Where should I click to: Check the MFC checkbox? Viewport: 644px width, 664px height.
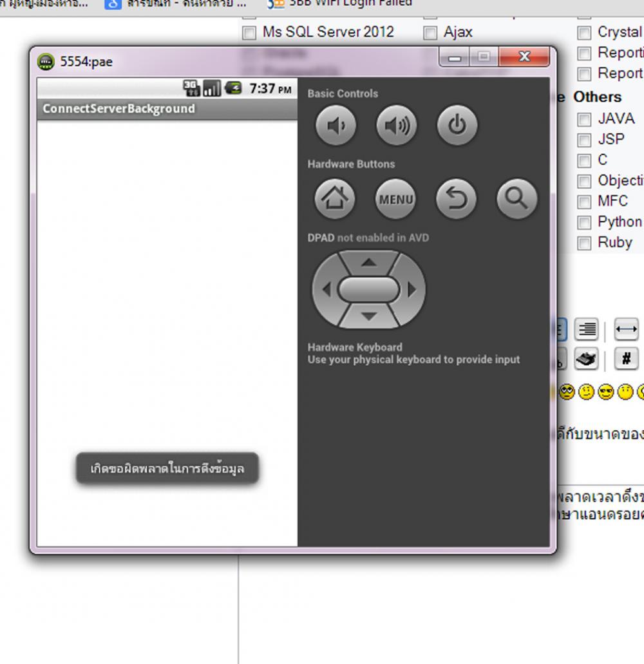584,202
